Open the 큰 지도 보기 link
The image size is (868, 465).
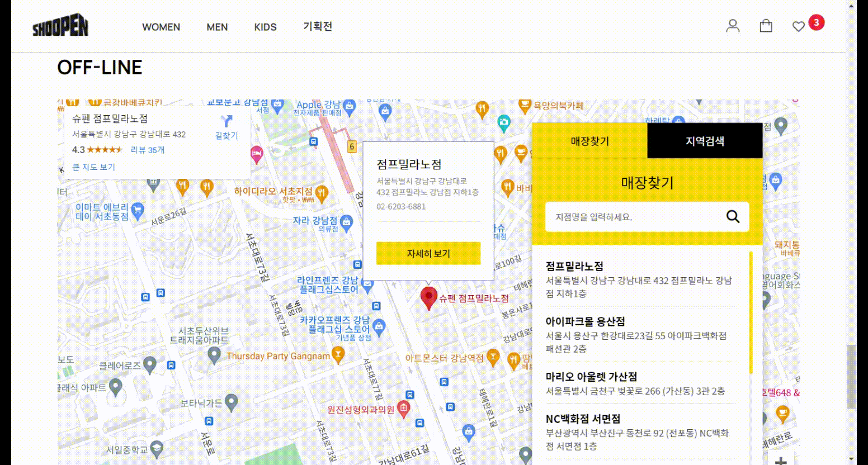93,167
